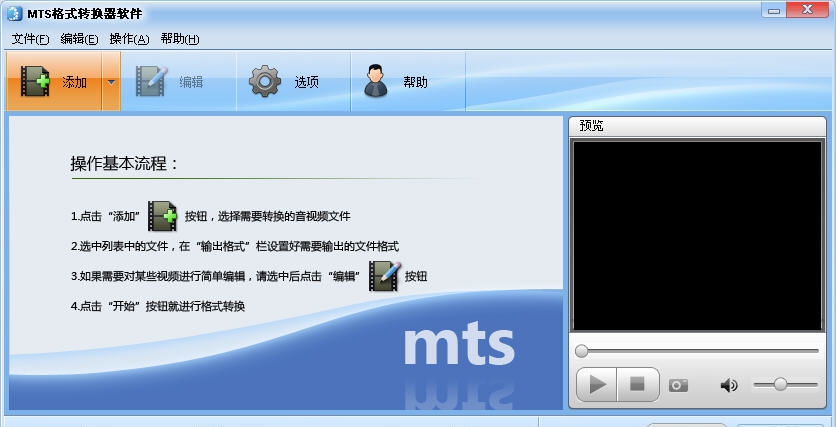Open 选项 (Options) gear button

pyautogui.click(x=293, y=82)
